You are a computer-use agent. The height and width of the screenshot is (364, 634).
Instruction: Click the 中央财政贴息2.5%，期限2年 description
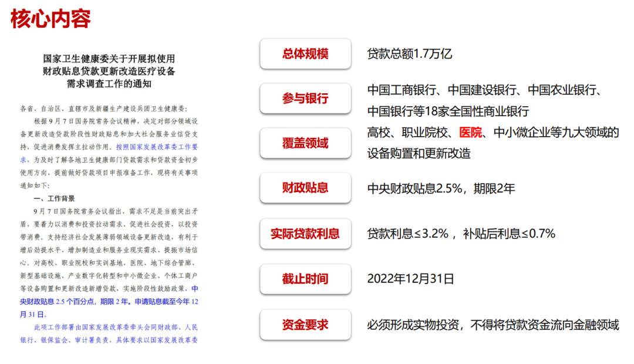click(441, 188)
